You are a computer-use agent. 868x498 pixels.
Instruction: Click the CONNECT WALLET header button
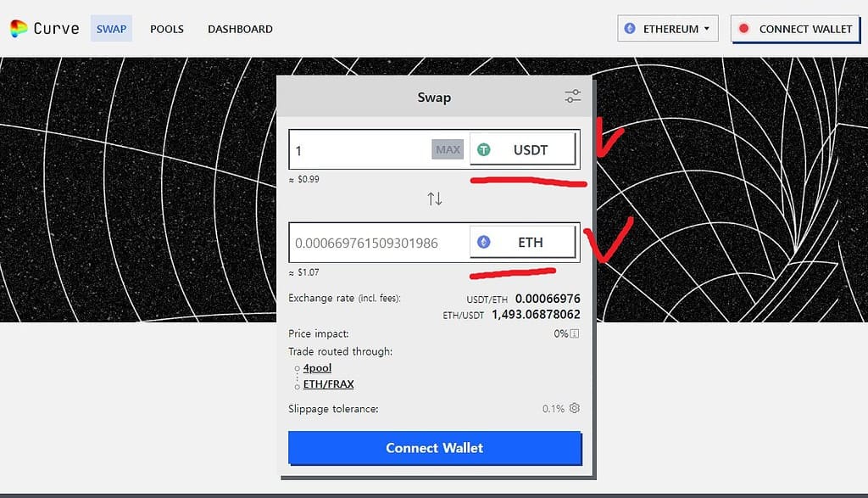coord(795,29)
